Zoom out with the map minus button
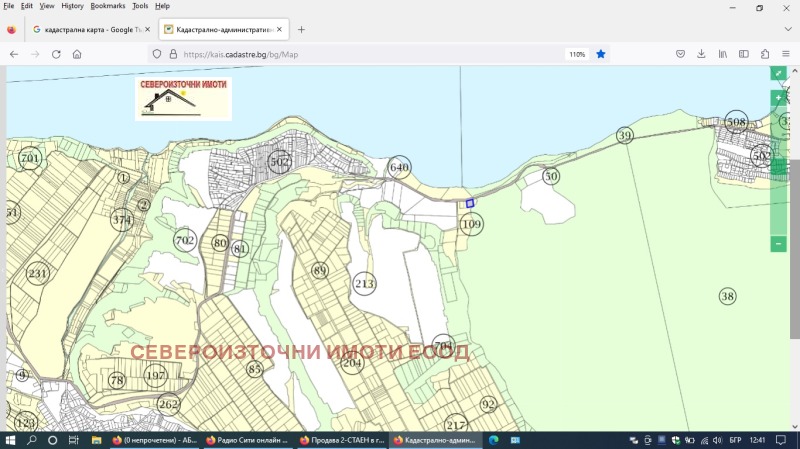800x449 pixels. 778,244
